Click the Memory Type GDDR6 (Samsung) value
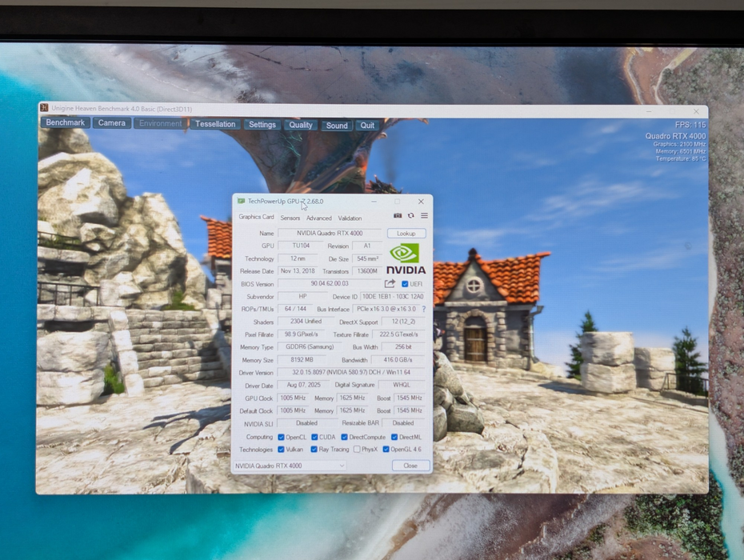The width and height of the screenshot is (744, 560). (x=310, y=347)
